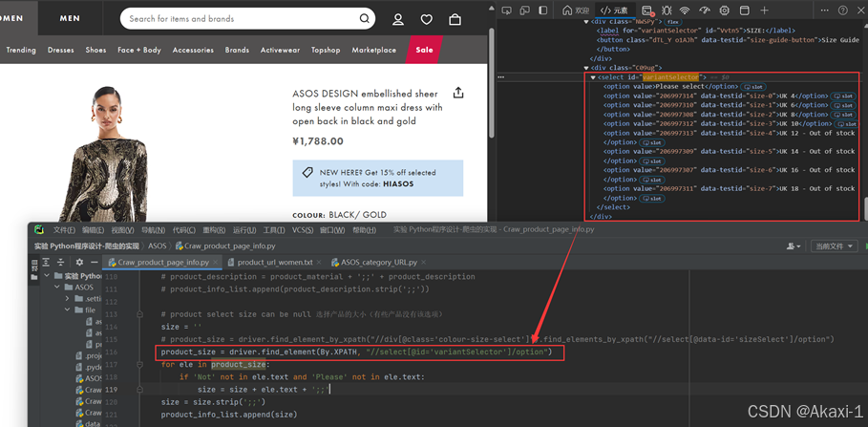This screenshot has width=868, height=427.
Task: Open project panel settings gear in PyCharm
Action: [79, 262]
